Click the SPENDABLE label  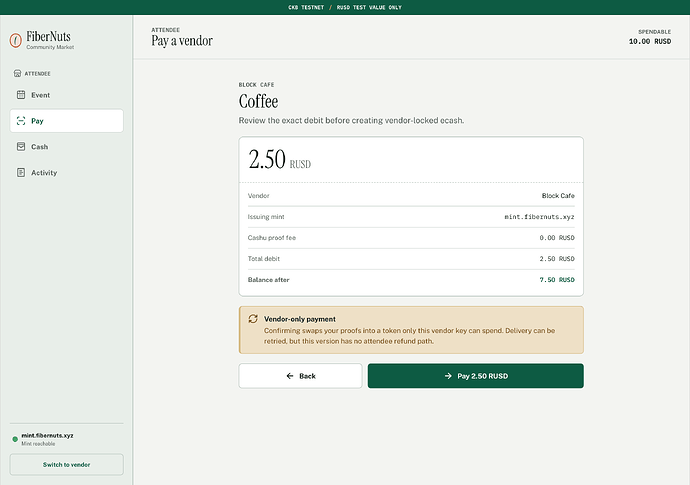[654, 32]
